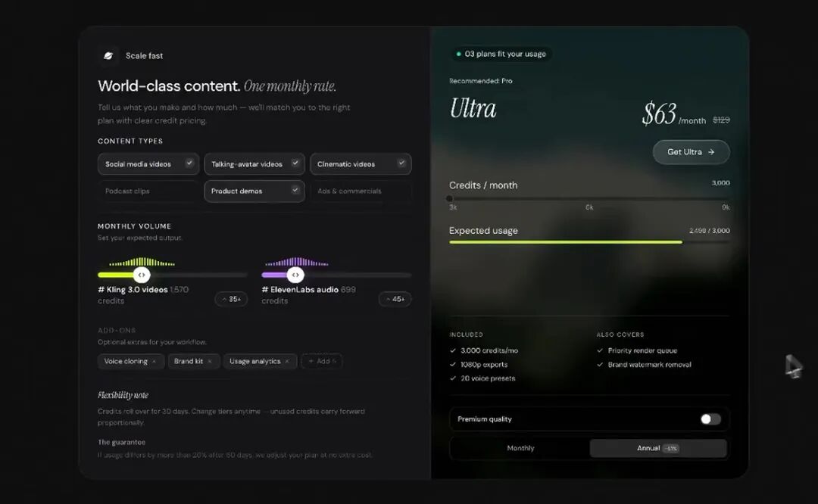Screen dimensions: 818x504
Task: Click the Priority render queue item
Action: pos(642,351)
